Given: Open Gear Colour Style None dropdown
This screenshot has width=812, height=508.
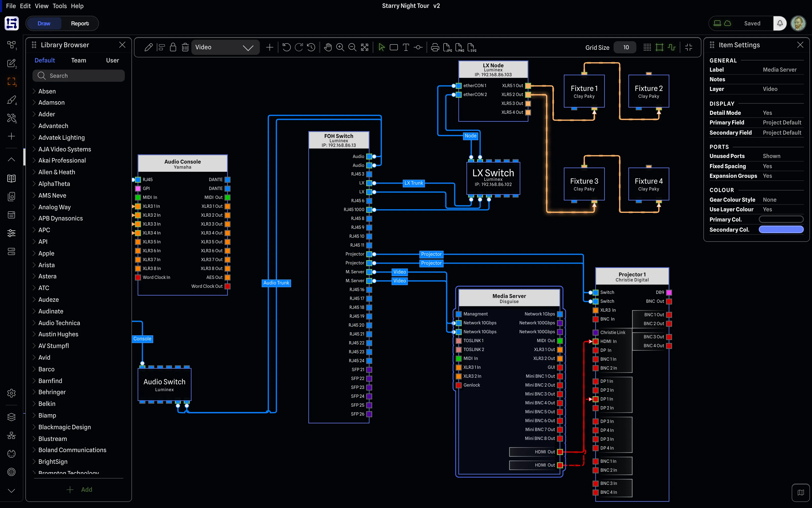Looking at the screenshot, I should pyautogui.click(x=769, y=200).
